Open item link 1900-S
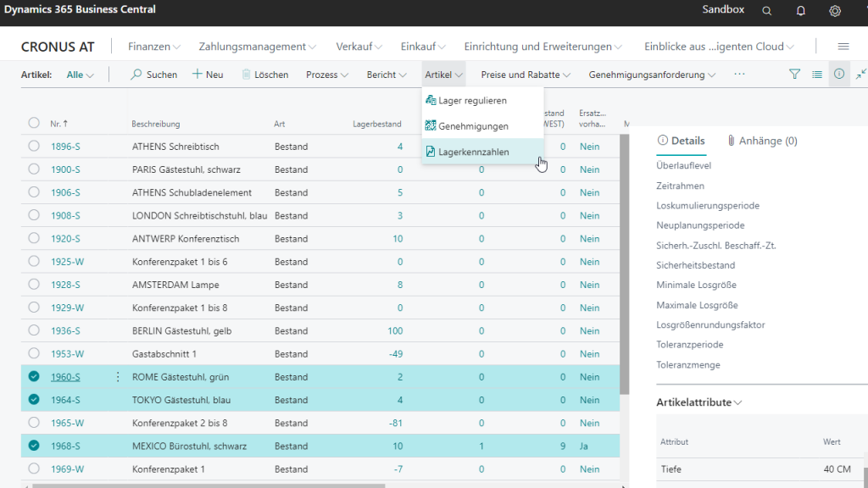Screen dimensions: 868x488 [64, 169]
